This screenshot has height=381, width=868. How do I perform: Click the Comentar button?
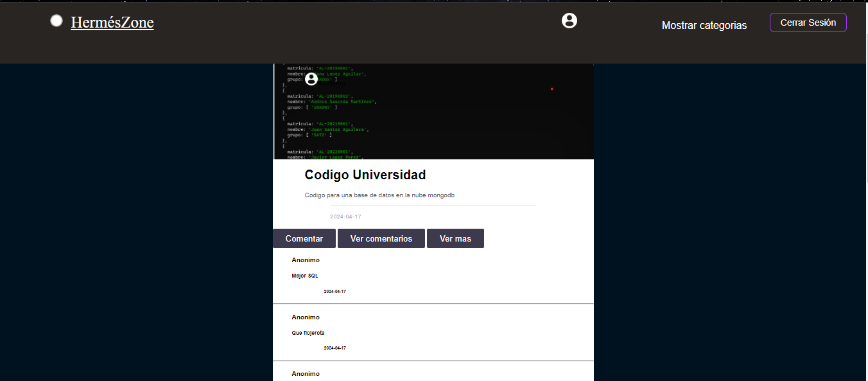pyautogui.click(x=304, y=238)
